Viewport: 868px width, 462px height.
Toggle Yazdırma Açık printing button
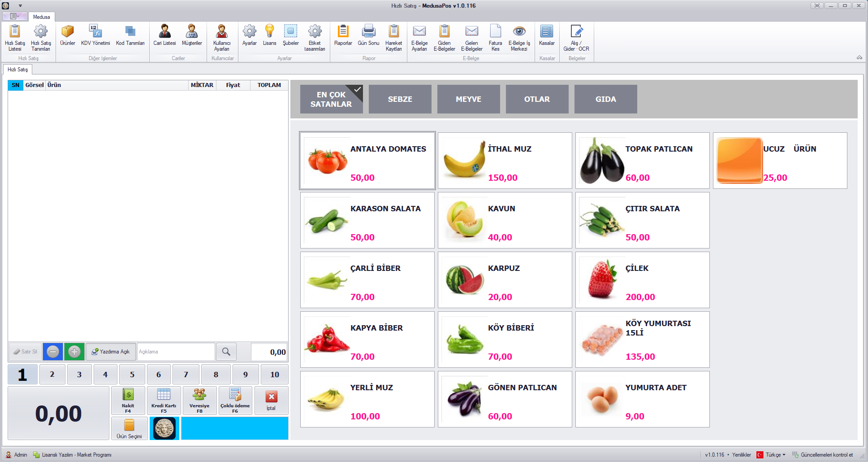tap(111, 352)
